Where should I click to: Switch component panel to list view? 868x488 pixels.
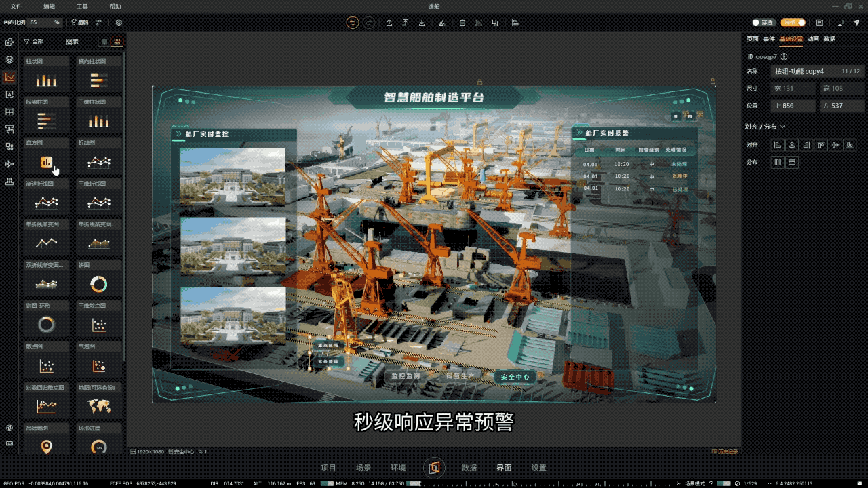click(104, 41)
